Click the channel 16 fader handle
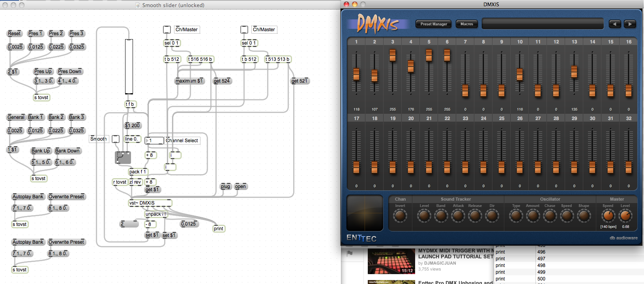The height and width of the screenshot is (284, 644). 629,91
